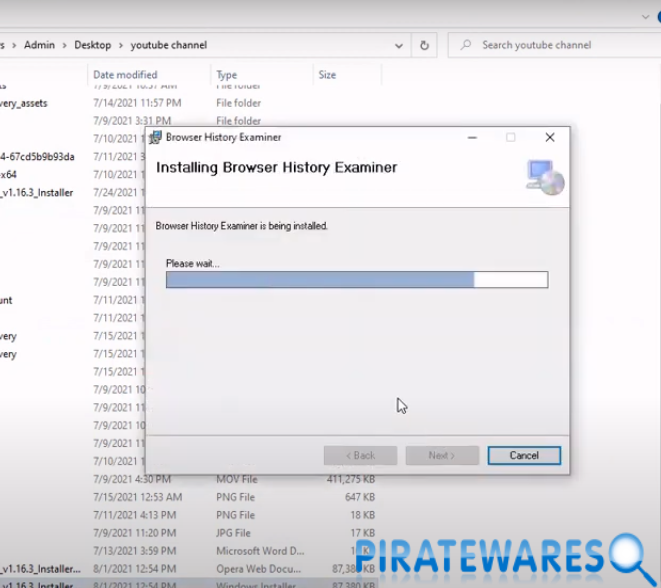661x588 pixels.
Task: Cancel the Browser History Examiner installation
Action: click(x=524, y=455)
